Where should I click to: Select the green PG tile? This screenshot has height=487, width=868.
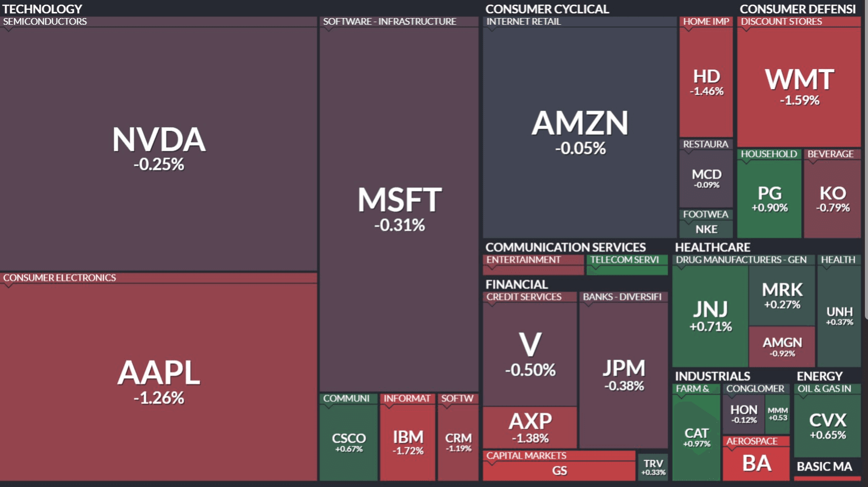pyautogui.click(x=769, y=199)
